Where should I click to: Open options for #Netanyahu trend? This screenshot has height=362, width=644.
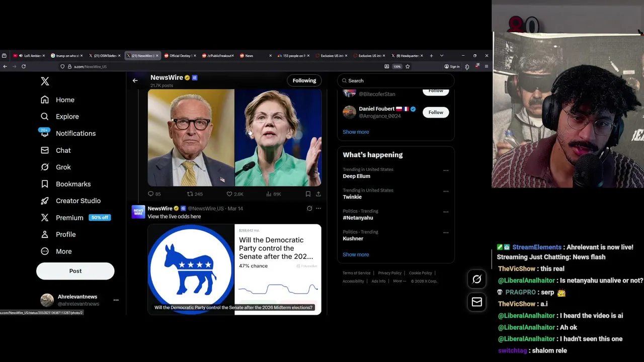[446, 212]
